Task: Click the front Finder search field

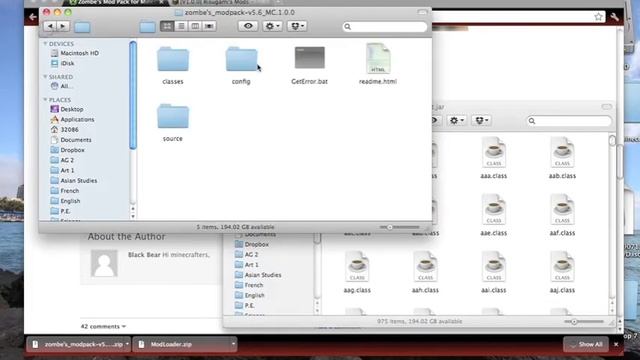Action: 385,27
